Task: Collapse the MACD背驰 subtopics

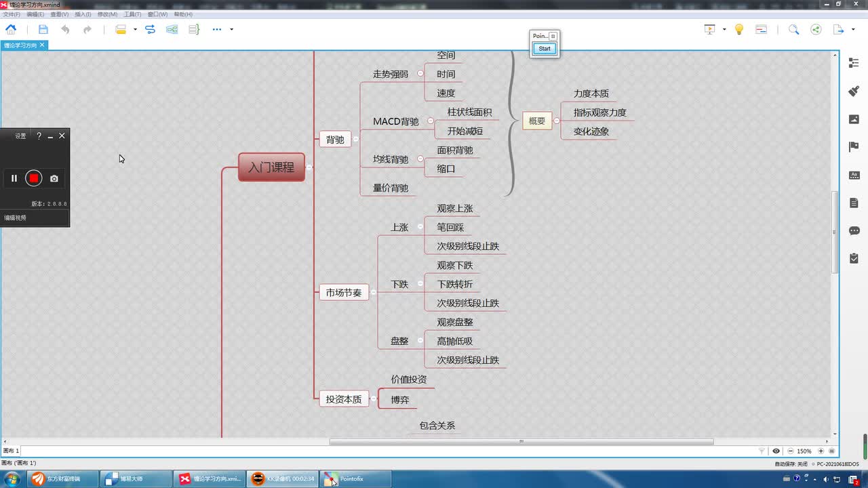Action: point(429,122)
